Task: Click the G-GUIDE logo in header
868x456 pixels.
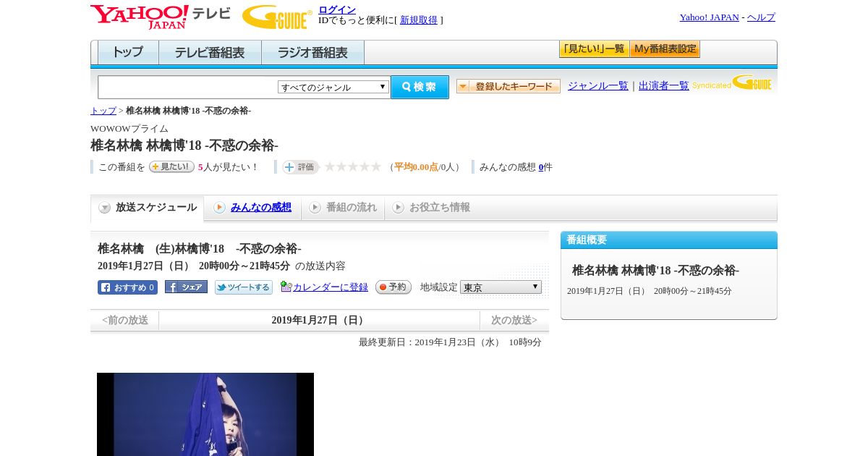Action: [x=277, y=17]
